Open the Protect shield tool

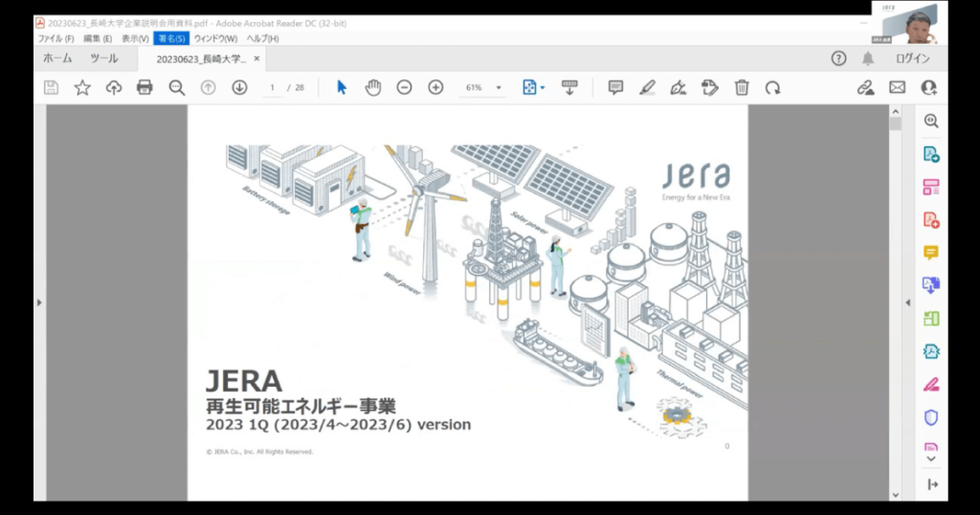pos(931,416)
